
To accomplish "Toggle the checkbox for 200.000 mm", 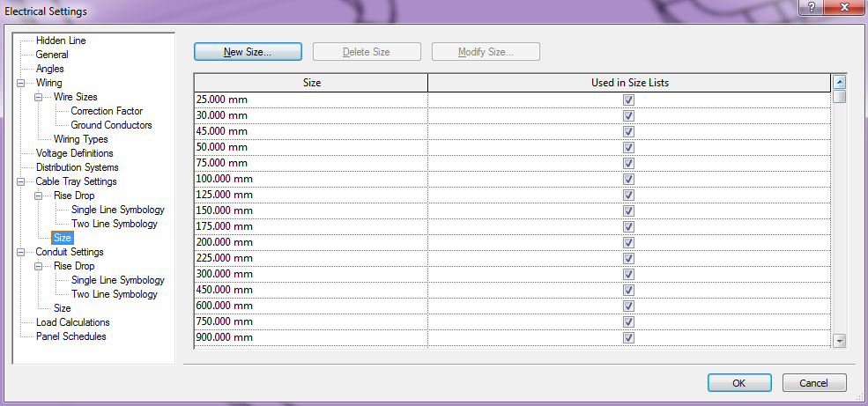I will coord(628,243).
